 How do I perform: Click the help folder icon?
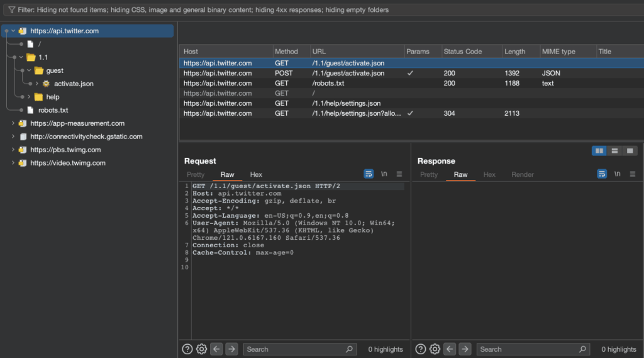point(38,97)
